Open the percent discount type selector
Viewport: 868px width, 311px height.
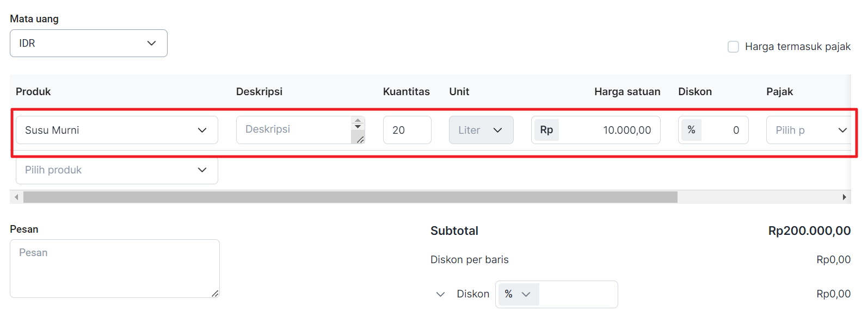(x=518, y=294)
